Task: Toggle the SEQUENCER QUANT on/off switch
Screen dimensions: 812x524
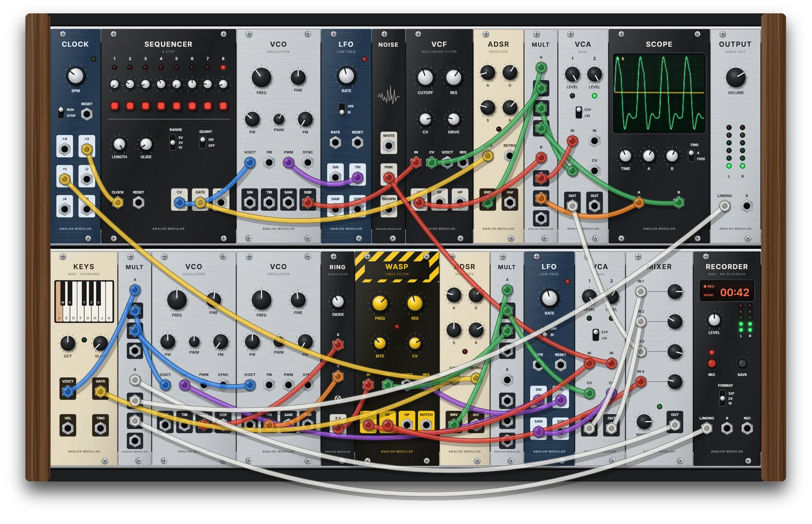Action: pos(202,142)
